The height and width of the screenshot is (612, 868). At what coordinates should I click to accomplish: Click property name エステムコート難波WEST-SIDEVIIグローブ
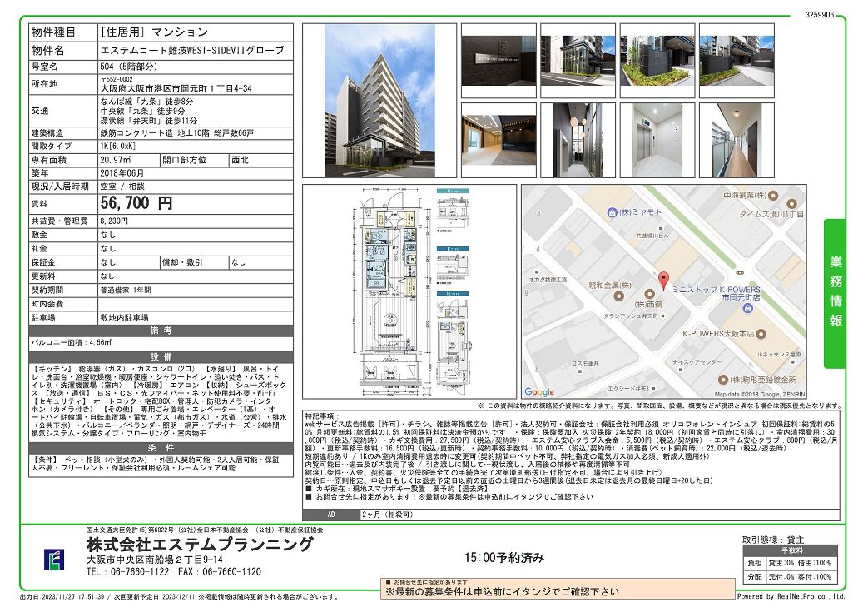(192, 51)
